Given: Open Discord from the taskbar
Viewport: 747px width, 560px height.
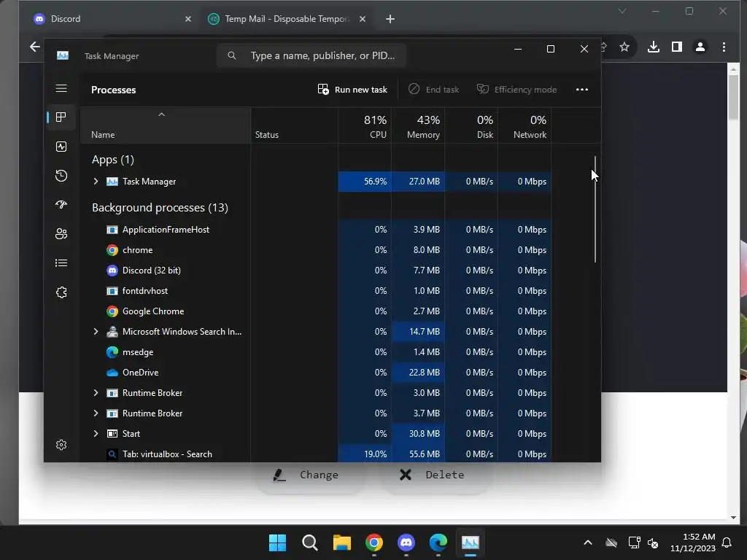Looking at the screenshot, I should coord(406,542).
